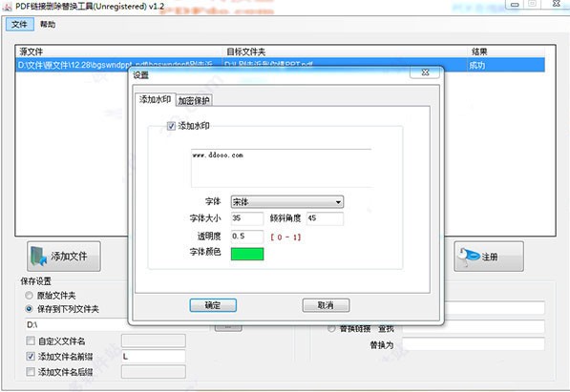This screenshot has height=392, width=570.
Task: Click the 透明度 field showing 0.5
Action: [247, 237]
